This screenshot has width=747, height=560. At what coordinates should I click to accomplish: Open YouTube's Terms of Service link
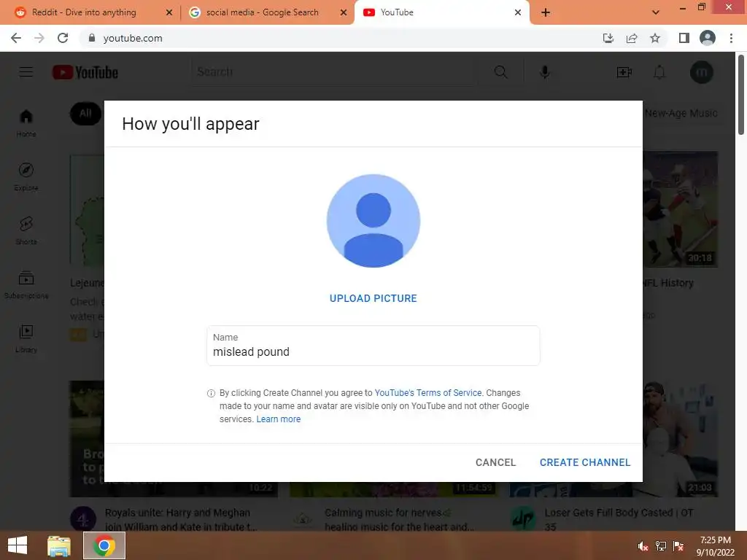pos(427,393)
